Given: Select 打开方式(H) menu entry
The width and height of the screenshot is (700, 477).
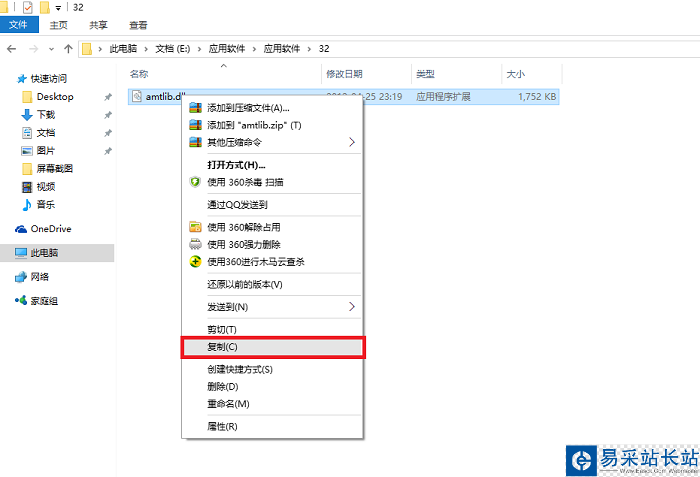Looking at the screenshot, I should pyautogui.click(x=273, y=165).
